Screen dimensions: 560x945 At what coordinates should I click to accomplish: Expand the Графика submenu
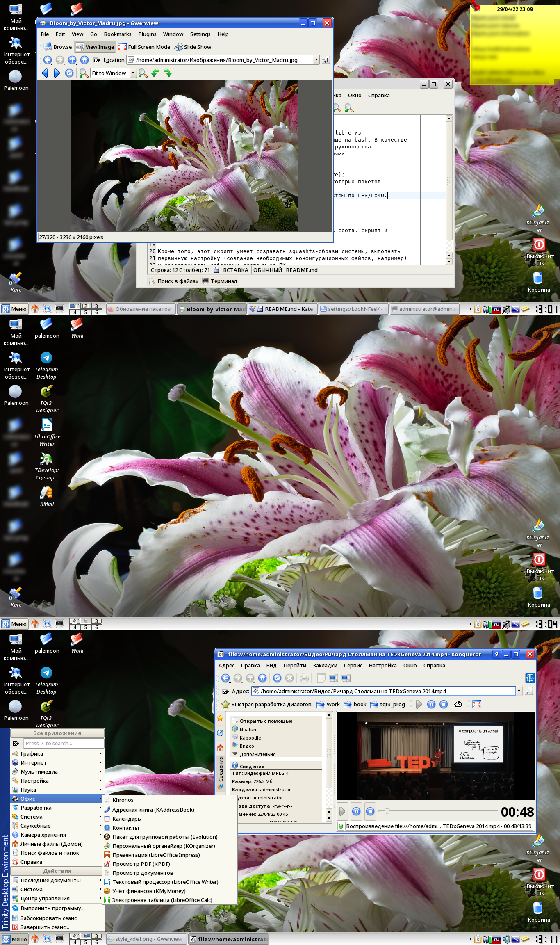57,753
